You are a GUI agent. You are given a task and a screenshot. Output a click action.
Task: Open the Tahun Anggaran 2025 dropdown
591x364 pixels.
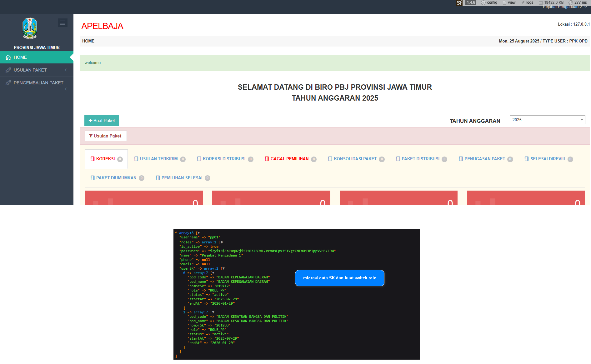coord(547,120)
